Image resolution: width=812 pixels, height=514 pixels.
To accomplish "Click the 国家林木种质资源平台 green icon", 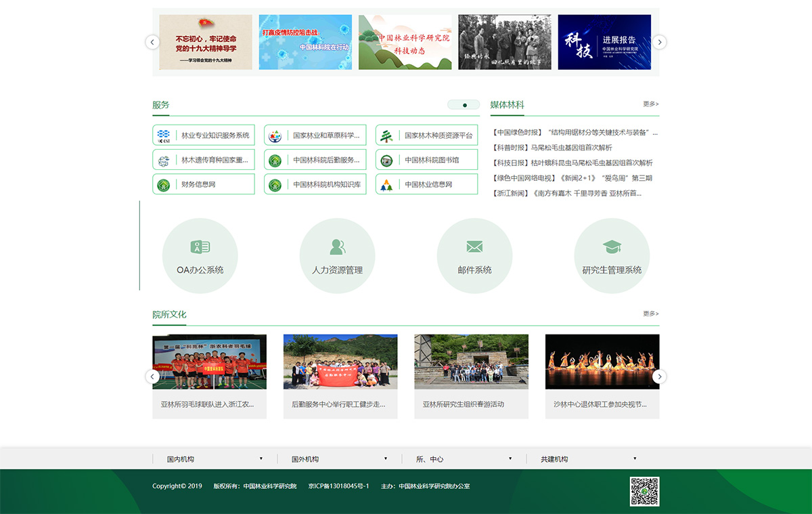I will [x=386, y=135].
